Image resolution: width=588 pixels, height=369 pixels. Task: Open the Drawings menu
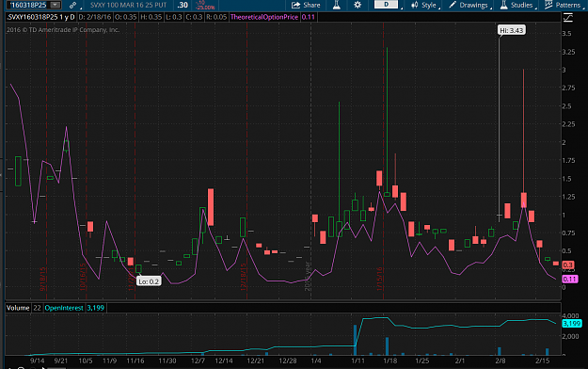pos(473,5)
